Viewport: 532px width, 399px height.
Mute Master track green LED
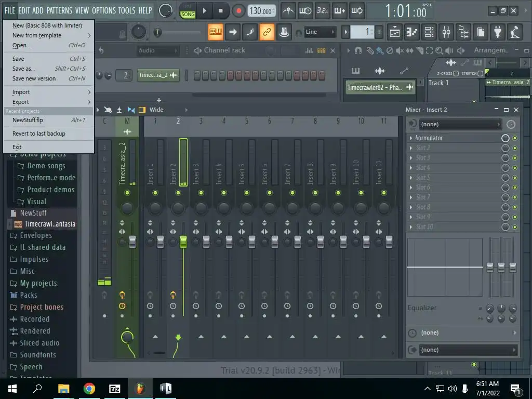click(x=127, y=193)
